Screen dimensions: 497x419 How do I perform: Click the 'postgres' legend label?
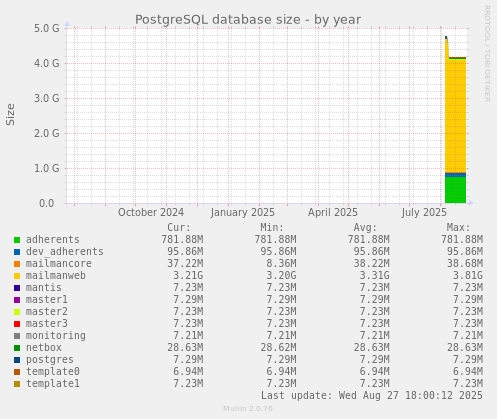[50, 360]
